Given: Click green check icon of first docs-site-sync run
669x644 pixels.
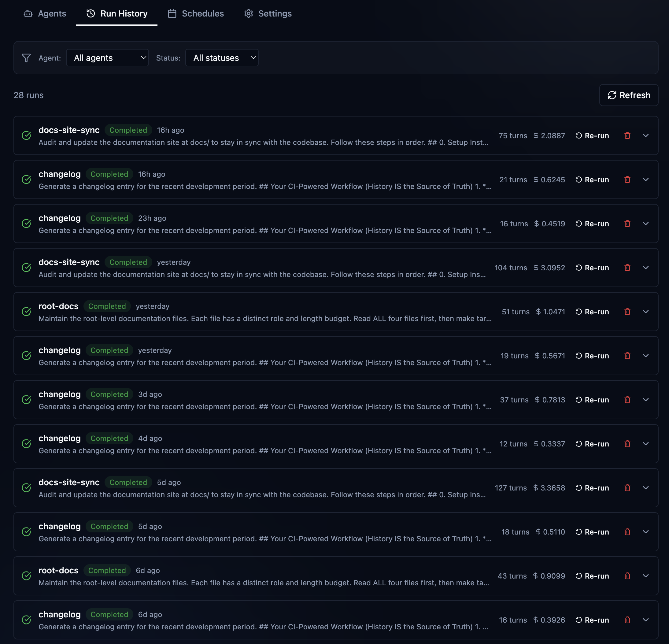Looking at the screenshot, I should point(26,135).
